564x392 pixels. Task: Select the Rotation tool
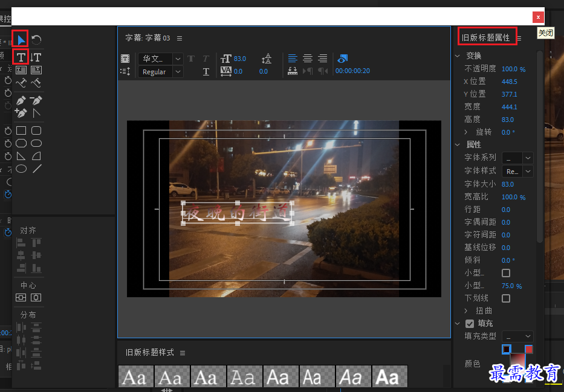[36, 39]
